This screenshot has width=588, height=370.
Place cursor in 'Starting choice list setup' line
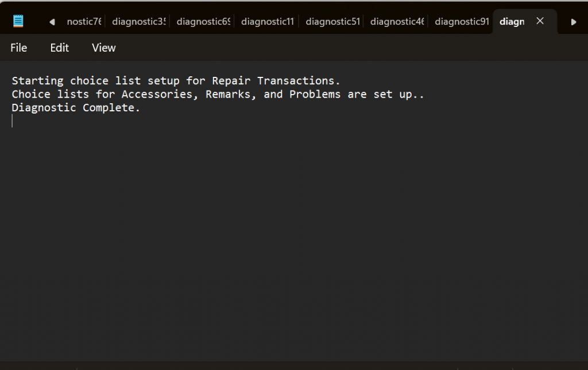[176, 80]
